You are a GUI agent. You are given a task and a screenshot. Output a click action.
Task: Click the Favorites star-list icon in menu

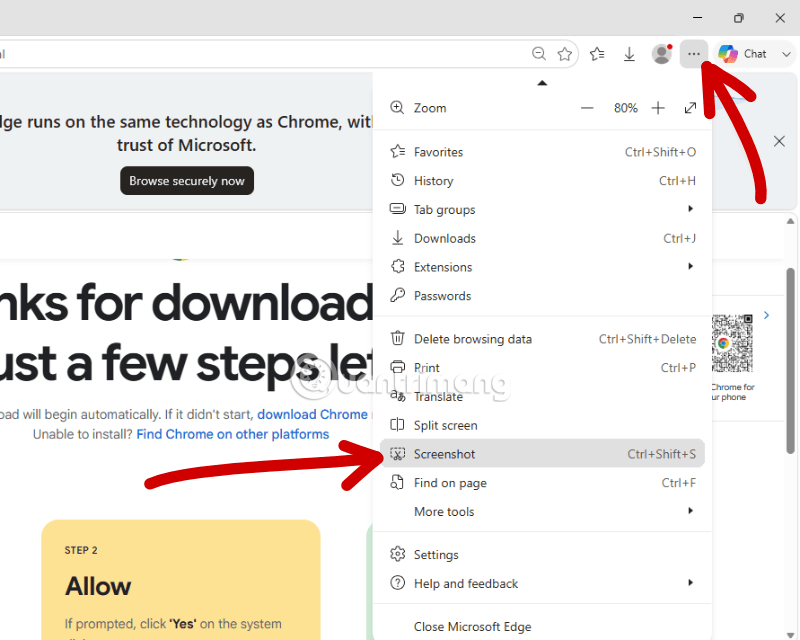pyautogui.click(x=397, y=151)
